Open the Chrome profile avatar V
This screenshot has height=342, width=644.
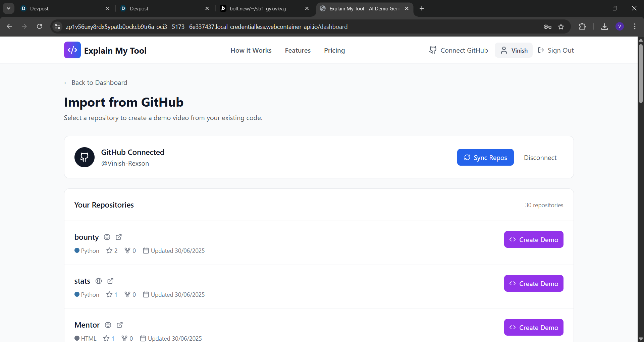[620, 26]
